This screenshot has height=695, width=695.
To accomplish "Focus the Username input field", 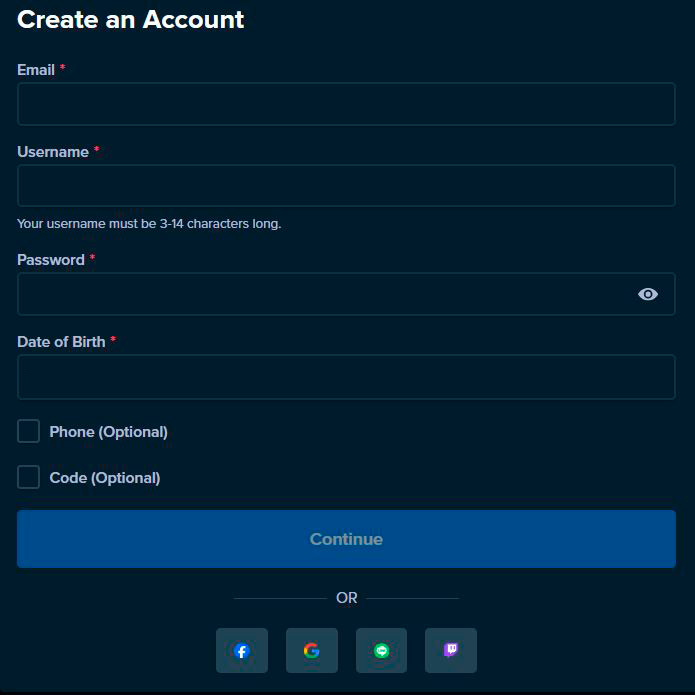I will [346, 185].
